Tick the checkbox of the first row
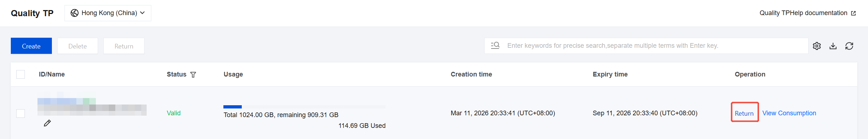The width and height of the screenshot is (868, 139). click(x=21, y=113)
